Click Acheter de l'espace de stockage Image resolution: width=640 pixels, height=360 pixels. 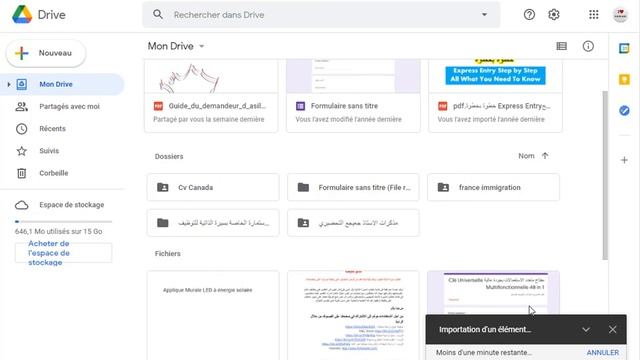[63, 253]
